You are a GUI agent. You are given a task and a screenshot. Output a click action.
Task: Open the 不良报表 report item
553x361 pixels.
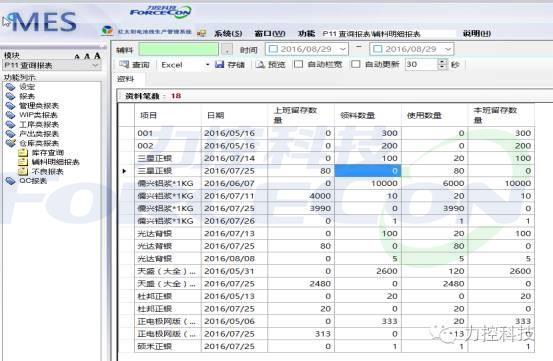pyautogui.click(x=48, y=172)
